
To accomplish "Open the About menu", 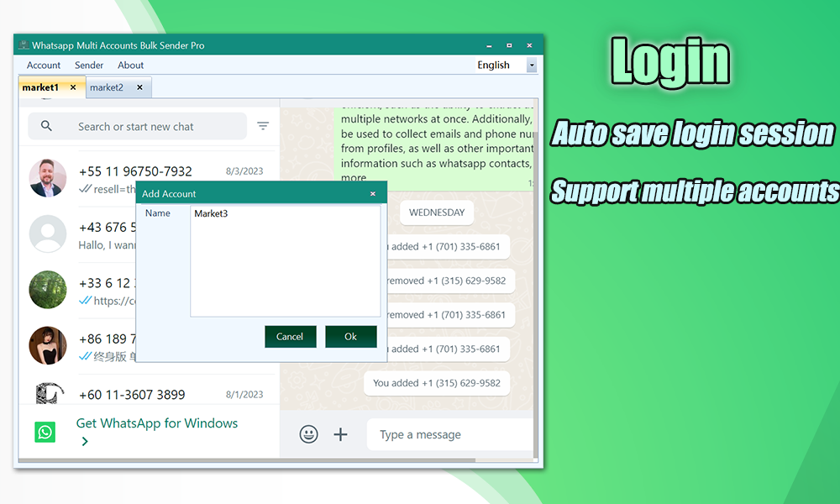I will click(x=131, y=65).
